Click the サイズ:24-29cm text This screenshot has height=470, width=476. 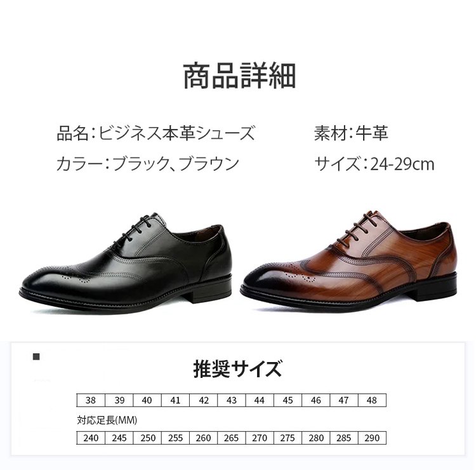374,164
